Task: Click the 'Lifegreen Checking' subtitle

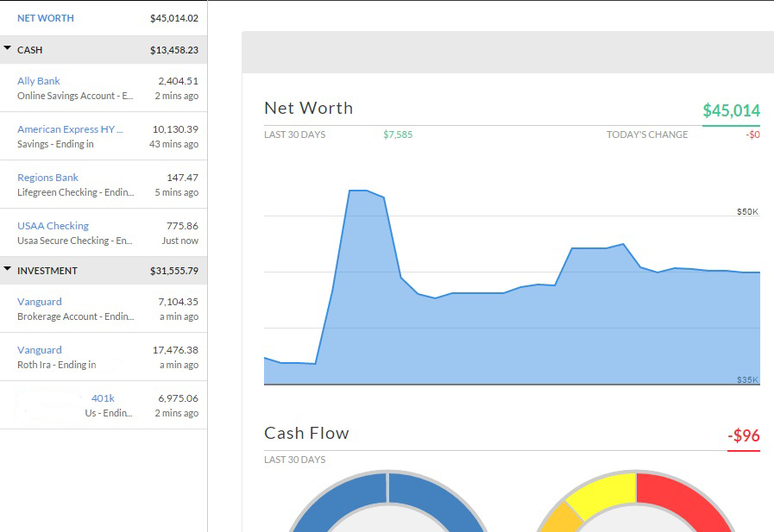Action: (76, 192)
